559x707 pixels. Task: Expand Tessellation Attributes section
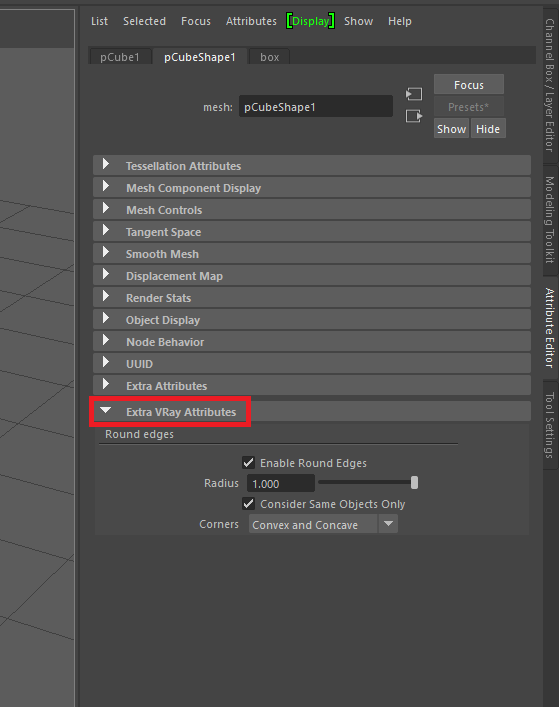(312, 165)
